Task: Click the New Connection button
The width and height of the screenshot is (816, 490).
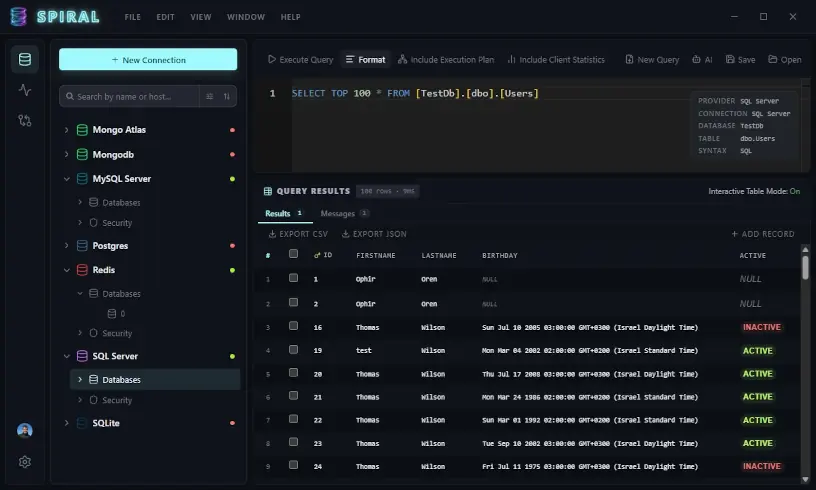Action: 148,59
